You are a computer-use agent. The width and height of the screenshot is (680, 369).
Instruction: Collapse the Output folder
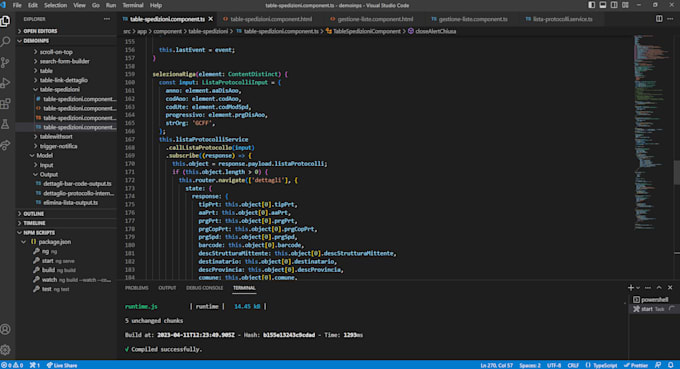tap(66, 174)
